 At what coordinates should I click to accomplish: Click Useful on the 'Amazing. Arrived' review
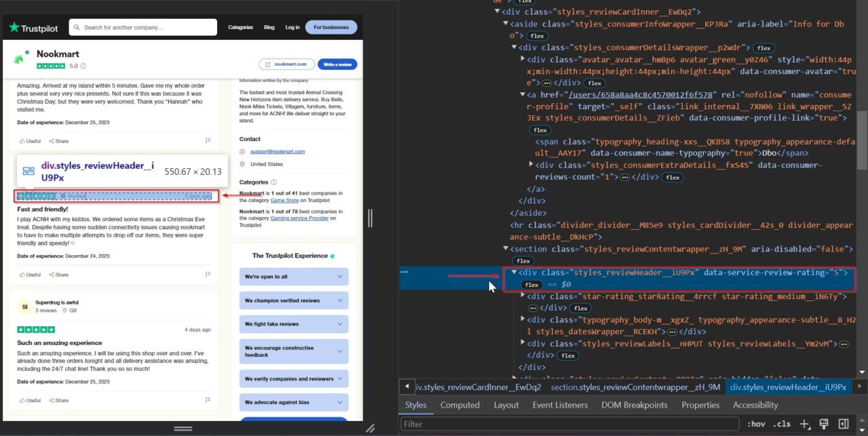coord(31,141)
